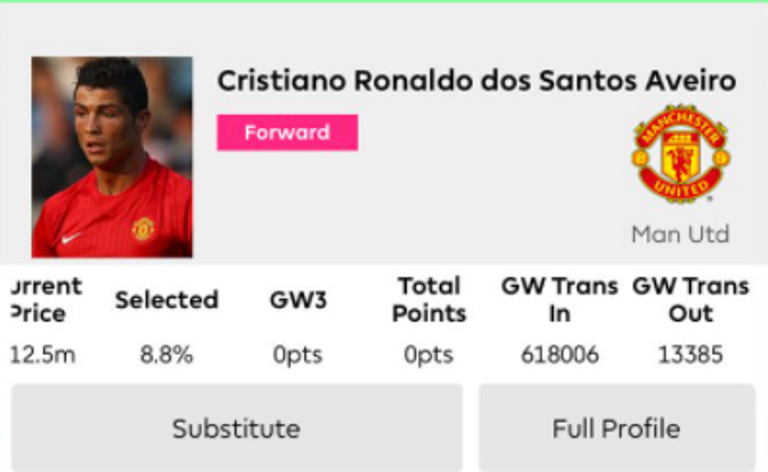This screenshot has width=768, height=472.
Task: Click the GW Trans In header
Action: point(560,300)
